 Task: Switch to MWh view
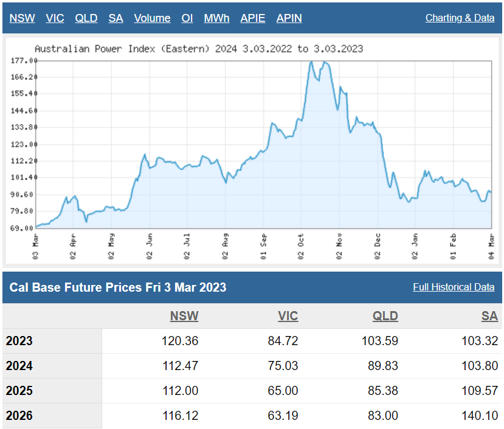point(216,18)
